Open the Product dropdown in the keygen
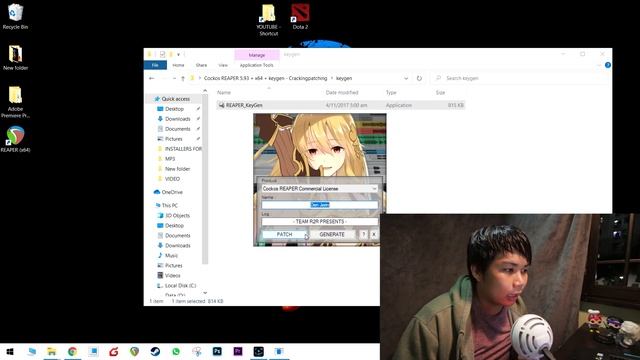The image size is (640, 360). click(320, 189)
